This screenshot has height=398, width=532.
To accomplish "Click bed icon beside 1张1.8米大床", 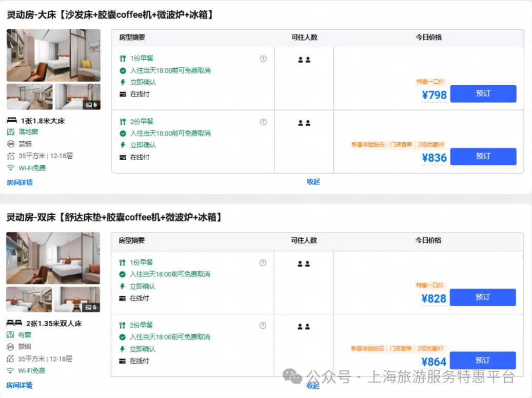I will [12, 120].
